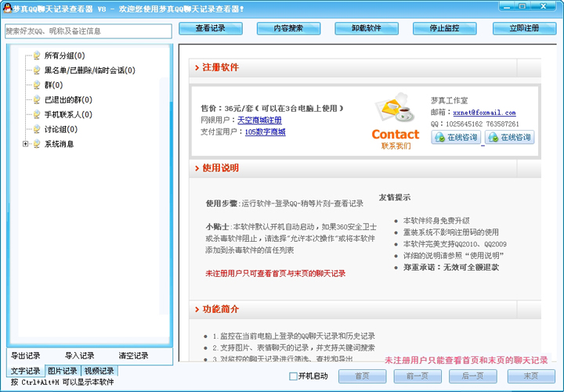Click 导入记录 to import records
The height and width of the screenshot is (392, 564).
[79, 356]
